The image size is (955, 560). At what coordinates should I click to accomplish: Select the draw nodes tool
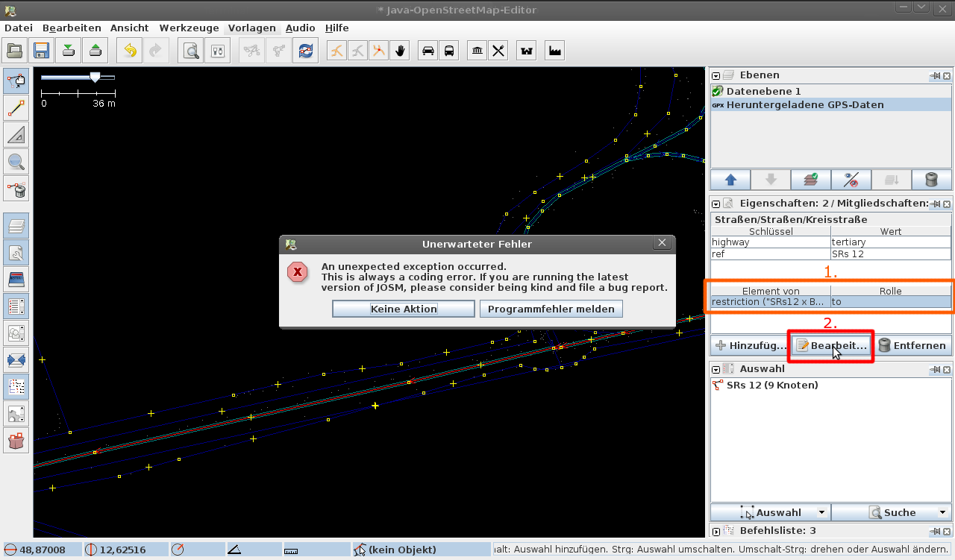[x=16, y=109]
